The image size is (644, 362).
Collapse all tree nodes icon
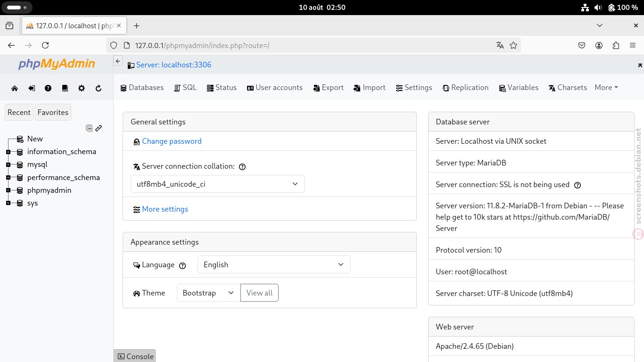(x=89, y=128)
